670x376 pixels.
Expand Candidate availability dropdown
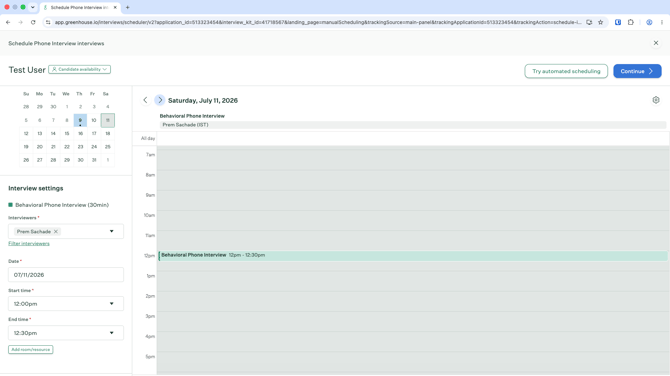[x=79, y=69]
